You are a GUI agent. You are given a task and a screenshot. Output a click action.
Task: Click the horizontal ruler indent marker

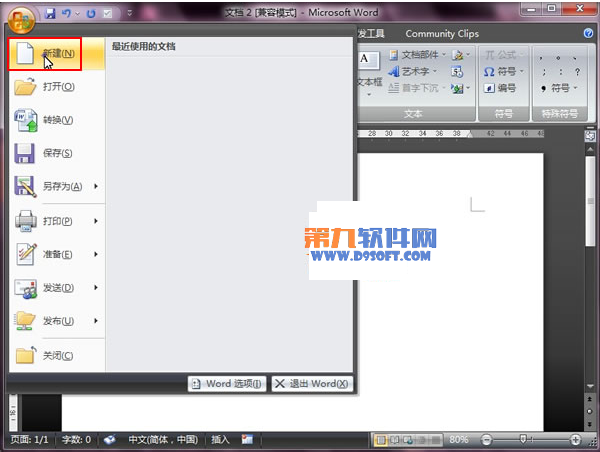[x=470, y=134]
